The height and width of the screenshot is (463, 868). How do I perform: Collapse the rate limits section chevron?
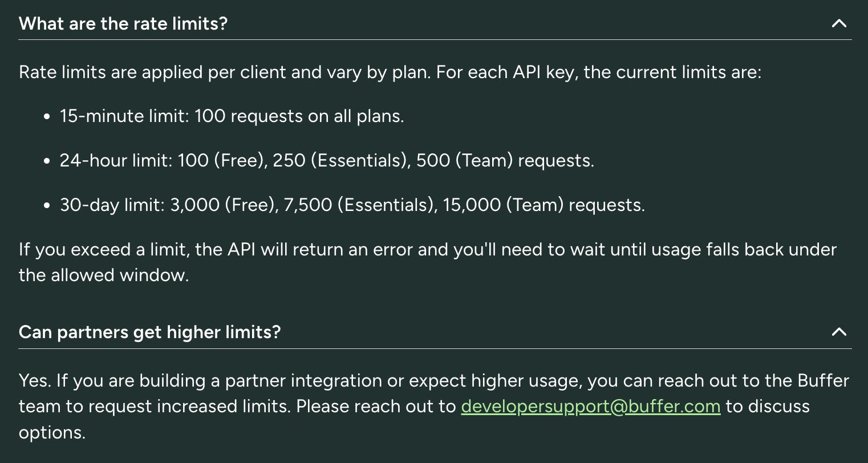[839, 23]
